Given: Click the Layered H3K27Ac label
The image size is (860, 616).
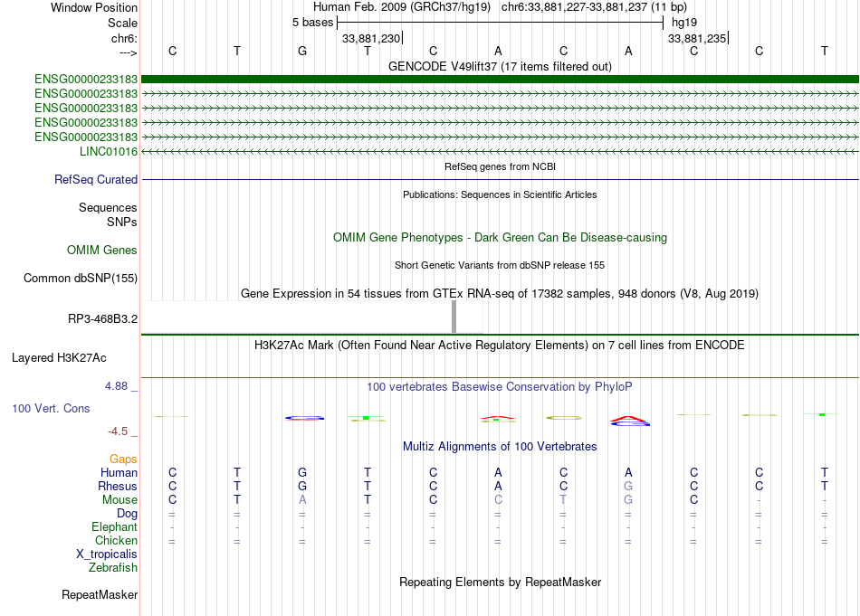Looking at the screenshot, I should click(59, 358).
